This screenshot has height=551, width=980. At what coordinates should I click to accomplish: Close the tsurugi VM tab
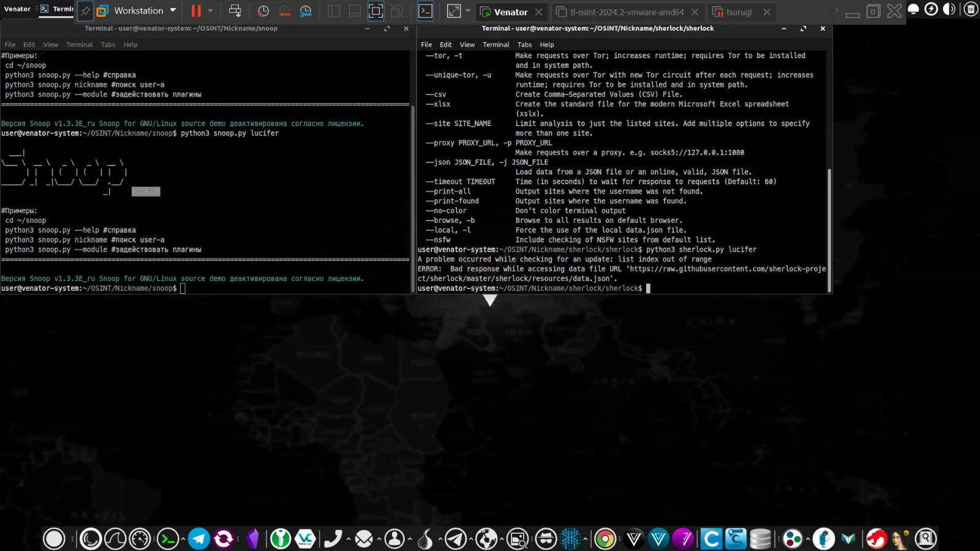tap(766, 12)
